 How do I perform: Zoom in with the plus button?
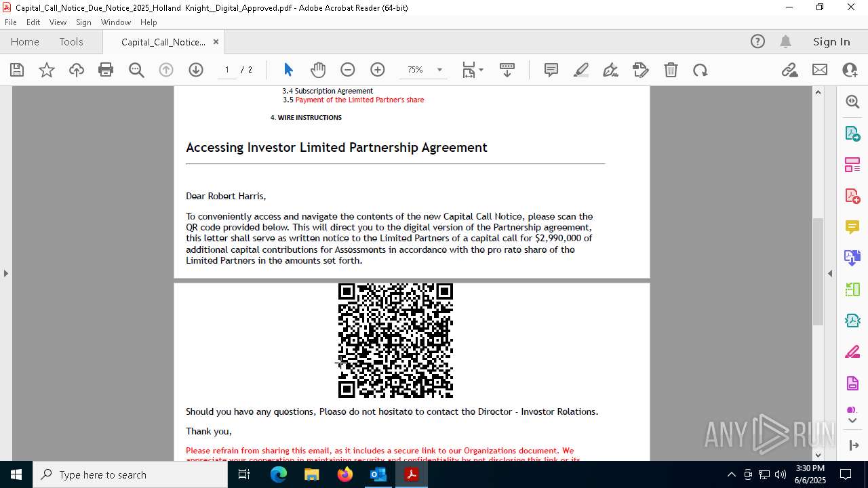click(x=378, y=70)
